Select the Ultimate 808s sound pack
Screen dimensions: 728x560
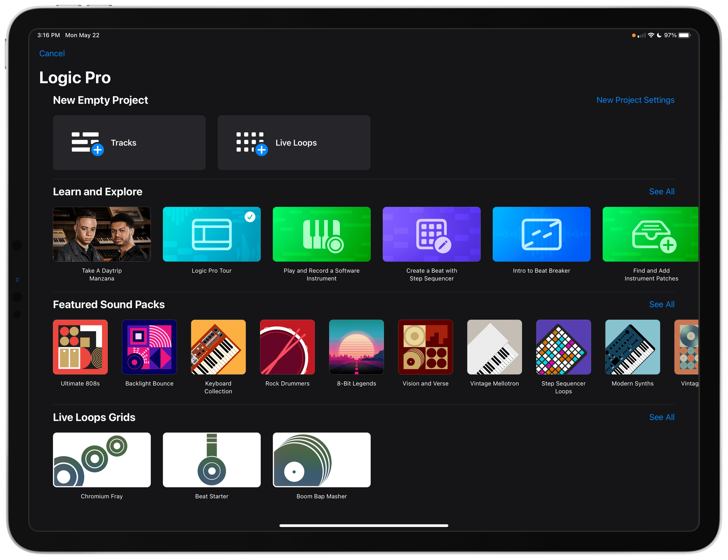(80, 347)
